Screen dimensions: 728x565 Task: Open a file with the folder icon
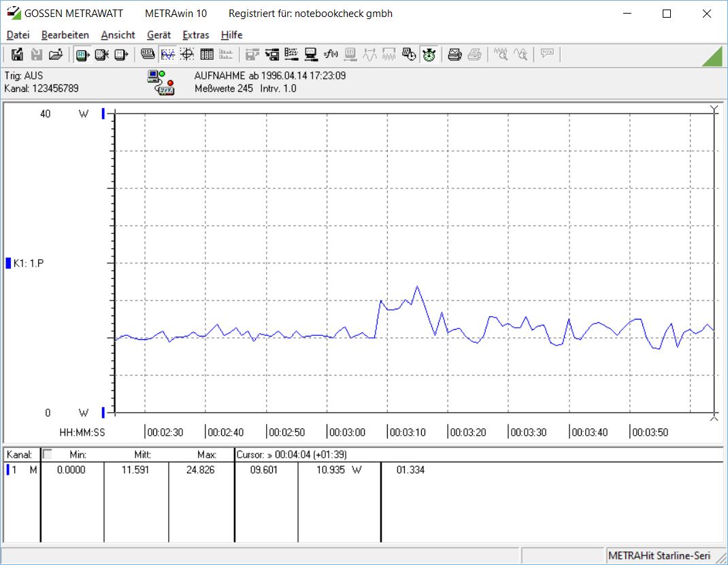pyautogui.click(x=56, y=55)
